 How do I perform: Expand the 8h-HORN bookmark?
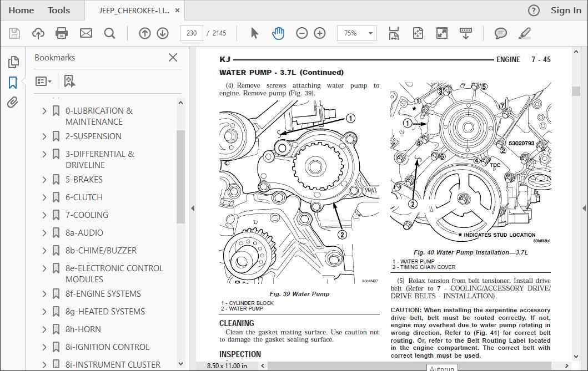click(44, 329)
